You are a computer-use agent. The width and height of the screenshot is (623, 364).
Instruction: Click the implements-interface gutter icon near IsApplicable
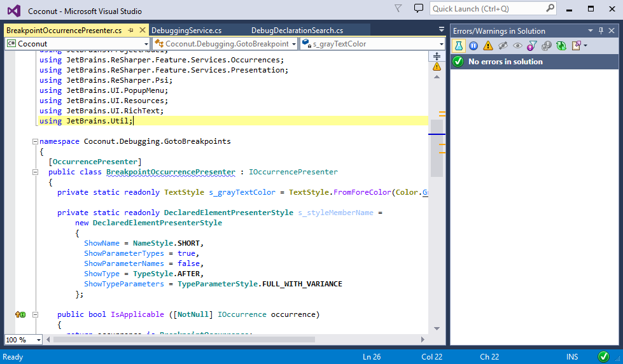(x=20, y=314)
